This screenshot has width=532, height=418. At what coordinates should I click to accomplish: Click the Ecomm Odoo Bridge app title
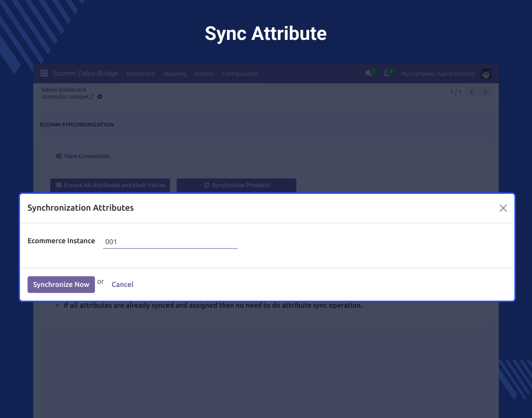[85, 73]
